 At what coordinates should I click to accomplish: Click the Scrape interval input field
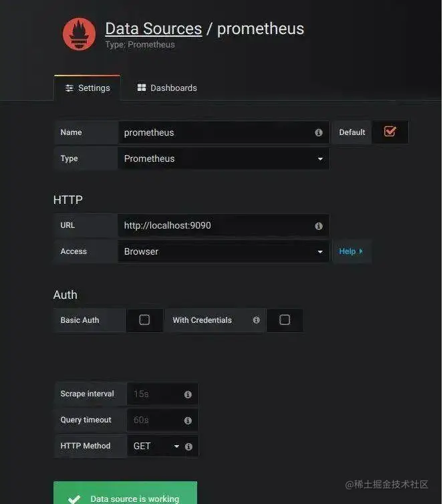[x=162, y=394]
